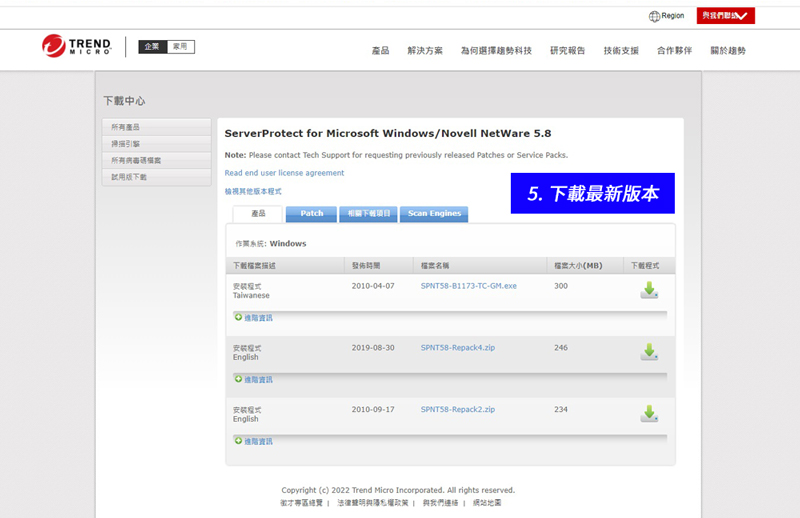800x518 pixels.
Task: Click the file size value 246
Action: 561,348
